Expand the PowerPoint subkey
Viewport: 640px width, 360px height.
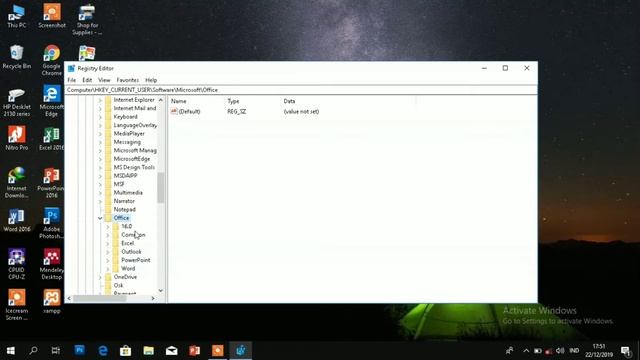[x=108, y=260]
